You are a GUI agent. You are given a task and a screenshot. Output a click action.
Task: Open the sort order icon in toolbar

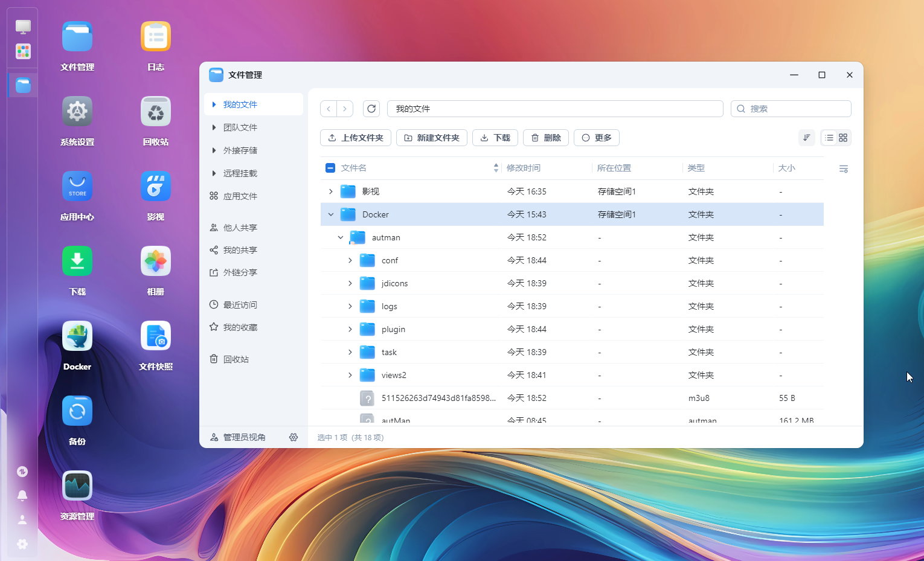[x=806, y=138]
